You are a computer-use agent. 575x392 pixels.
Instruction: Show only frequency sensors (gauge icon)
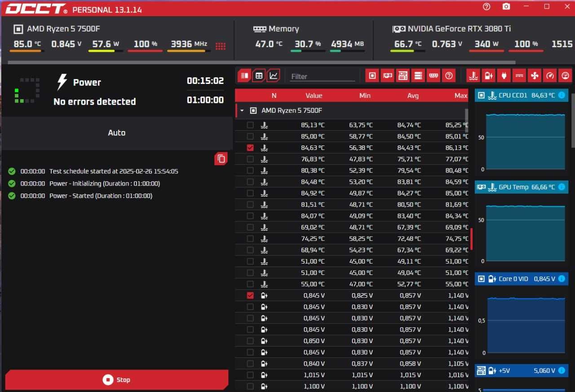(x=549, y=75)
